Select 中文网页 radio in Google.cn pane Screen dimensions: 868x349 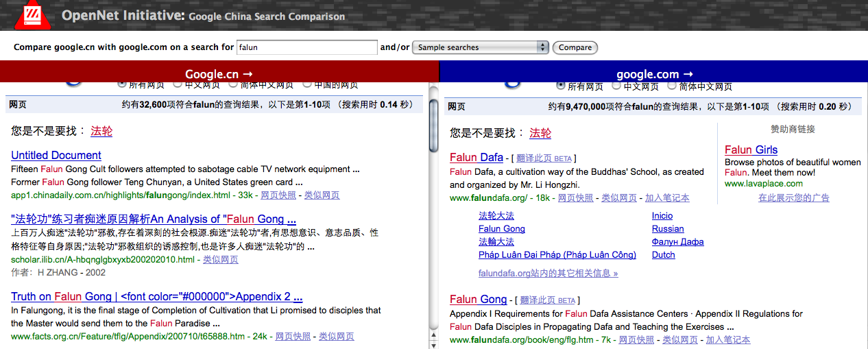(178, 84)
